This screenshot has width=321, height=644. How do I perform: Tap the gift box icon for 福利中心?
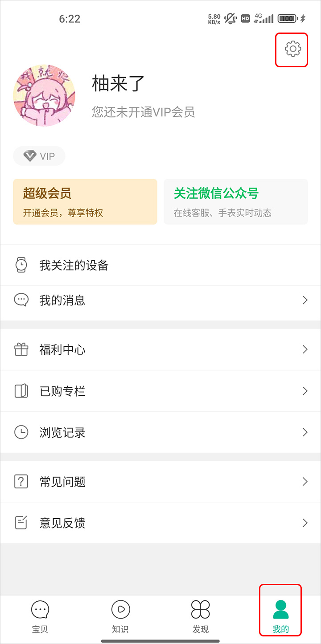[21, 349]
